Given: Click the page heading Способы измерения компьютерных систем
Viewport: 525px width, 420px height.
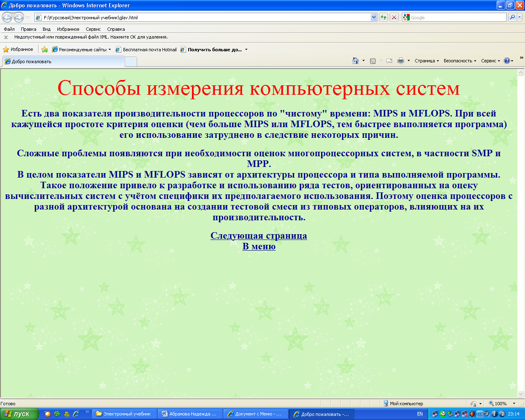Looking at the screenshot, I should (x=259, y=88).
